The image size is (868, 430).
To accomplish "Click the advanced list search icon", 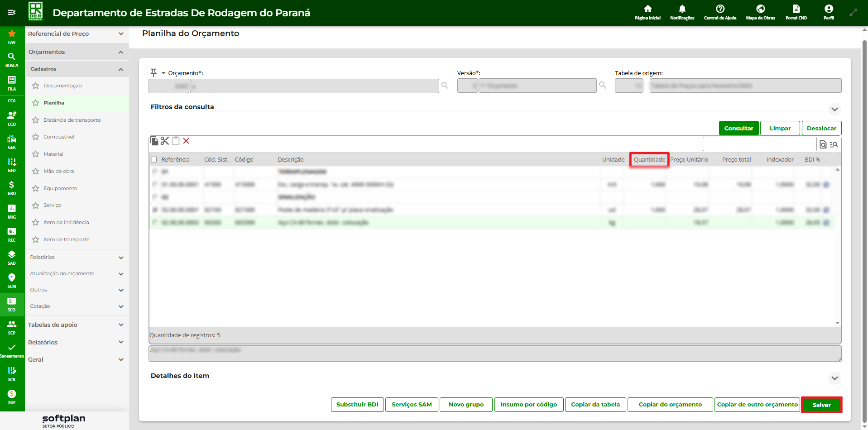I will click(x=834, y=144).
